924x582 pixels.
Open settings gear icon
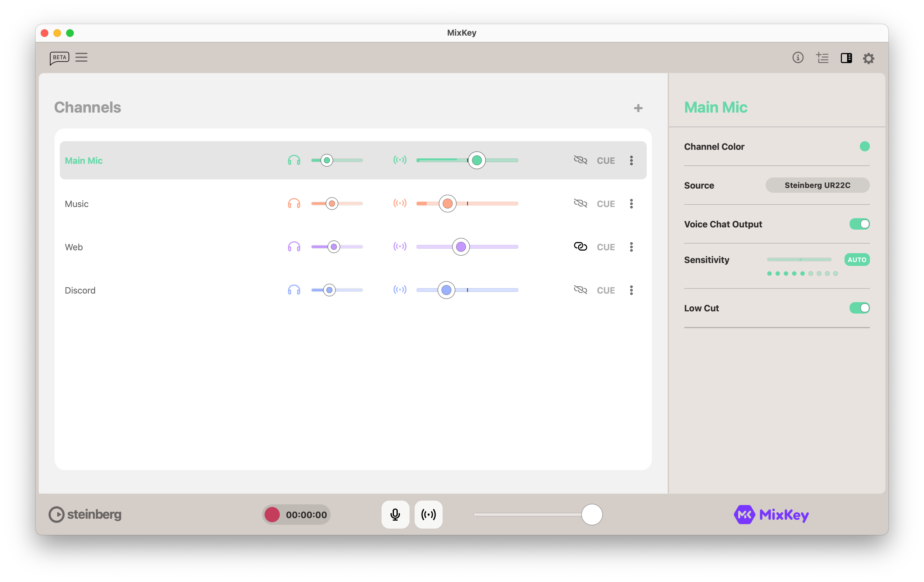869,58
